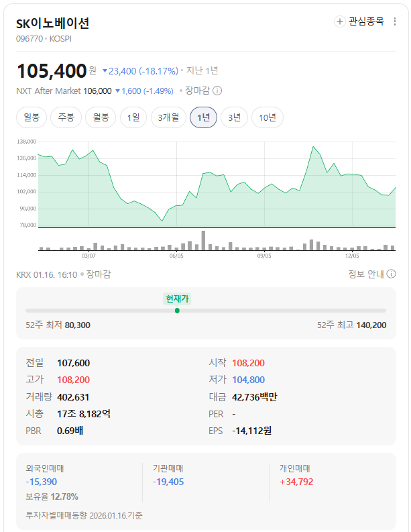
Task: Click the 거래량 value 402,631
Action: click(73, 397)
